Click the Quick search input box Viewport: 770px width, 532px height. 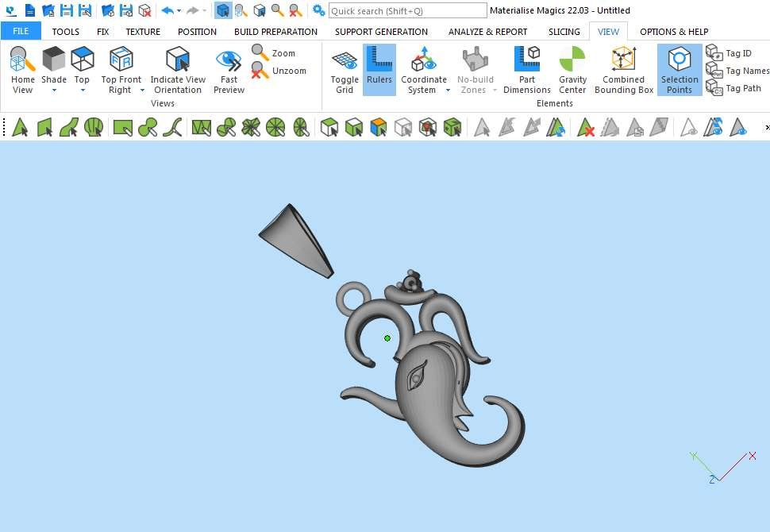point(407,10)
